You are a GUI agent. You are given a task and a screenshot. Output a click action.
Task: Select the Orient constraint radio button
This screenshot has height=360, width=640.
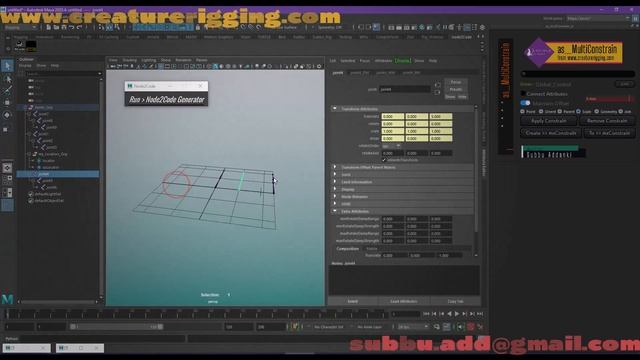(x=541, y=111)
